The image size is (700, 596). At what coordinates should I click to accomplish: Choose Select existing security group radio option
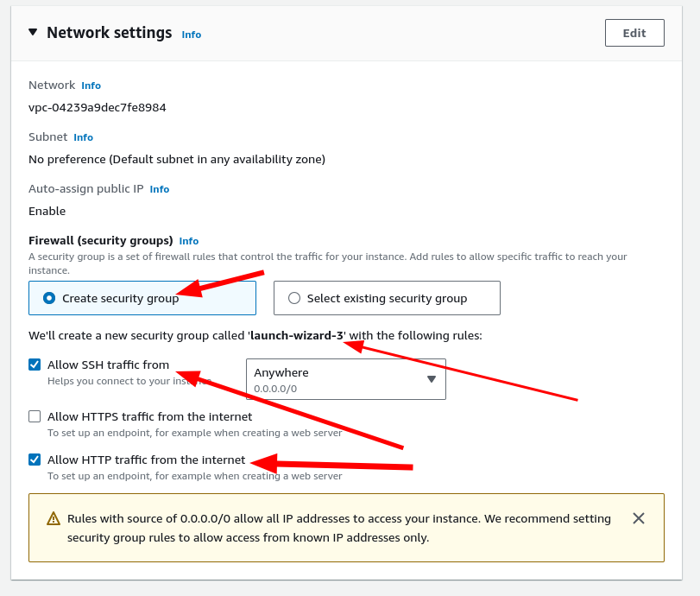[294, 298]
